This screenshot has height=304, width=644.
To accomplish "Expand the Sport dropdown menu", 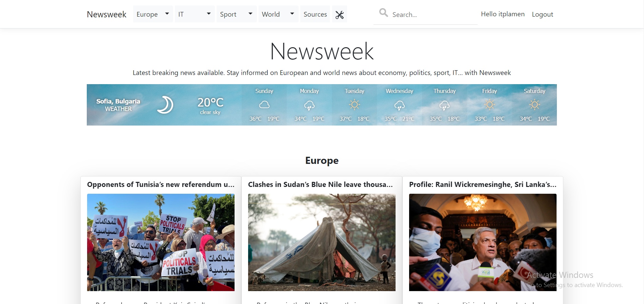I will pyautogui.click(x=237, y=14).
